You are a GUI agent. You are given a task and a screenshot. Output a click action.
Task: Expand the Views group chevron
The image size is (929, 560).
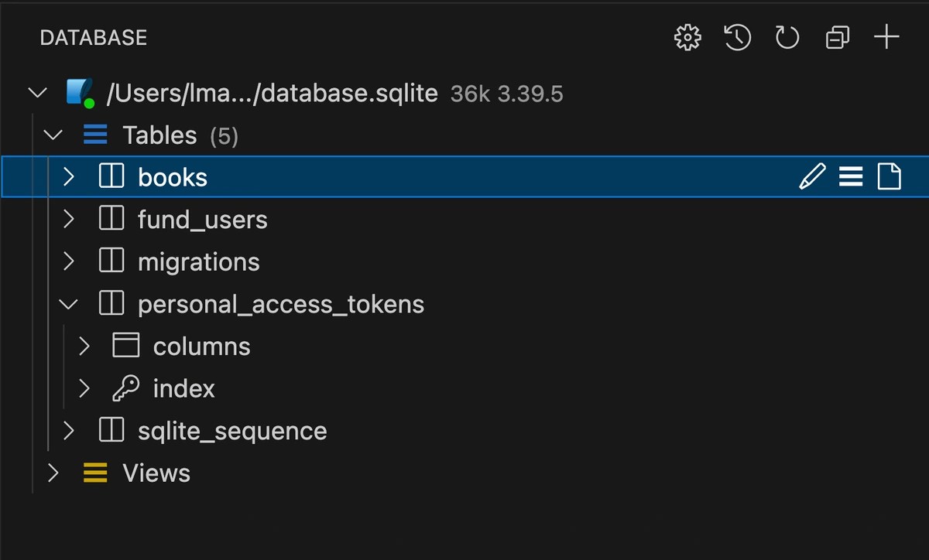[x=53, y=473]
